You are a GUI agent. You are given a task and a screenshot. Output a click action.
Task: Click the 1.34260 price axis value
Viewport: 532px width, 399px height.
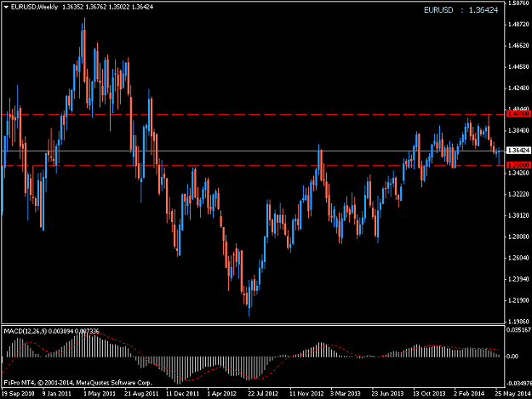tap(518, 173)
